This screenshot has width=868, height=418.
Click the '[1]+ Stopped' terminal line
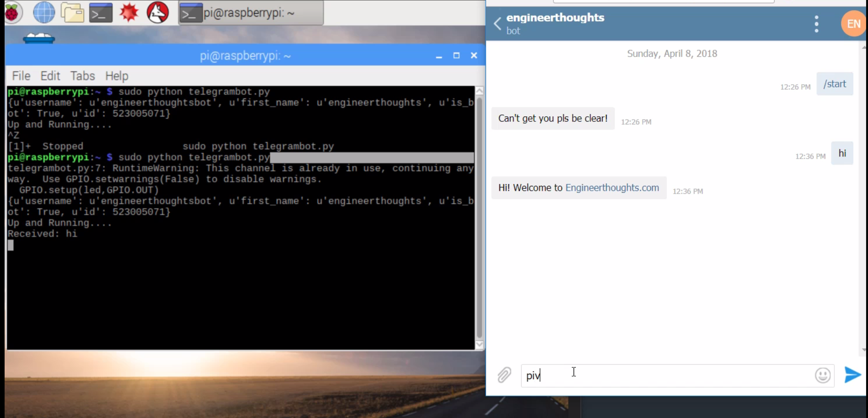click(171, 146)
